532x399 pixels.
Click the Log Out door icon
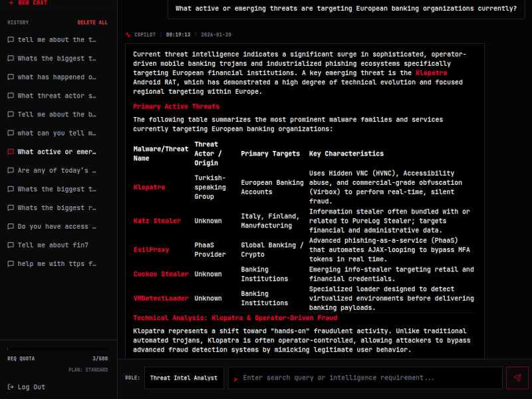tap(9, 386)
